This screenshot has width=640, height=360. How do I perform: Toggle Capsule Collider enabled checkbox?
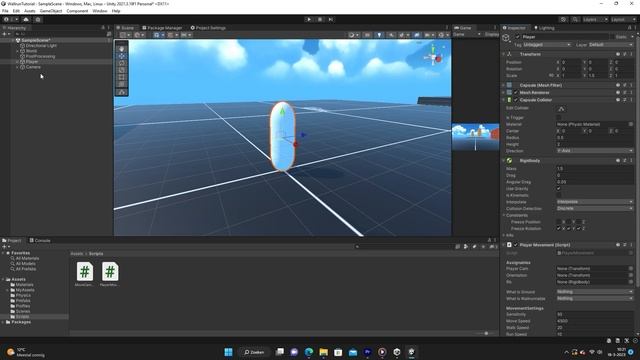[x=516, y=100]
